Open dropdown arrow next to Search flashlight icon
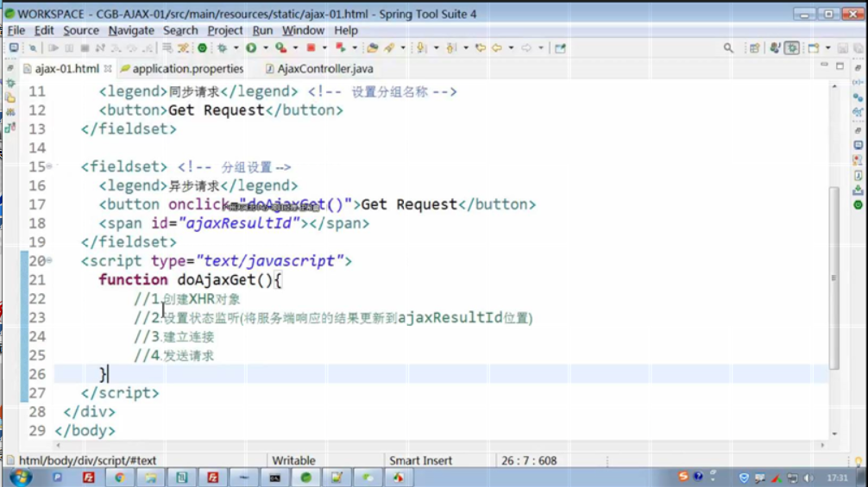This screenshot has width=868, height=487. [403, 48]
